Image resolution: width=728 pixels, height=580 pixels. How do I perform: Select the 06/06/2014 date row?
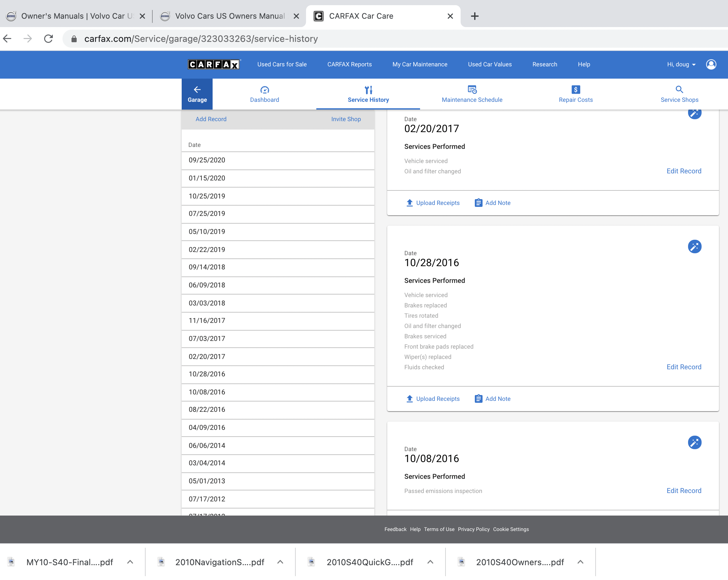(278, 445)
